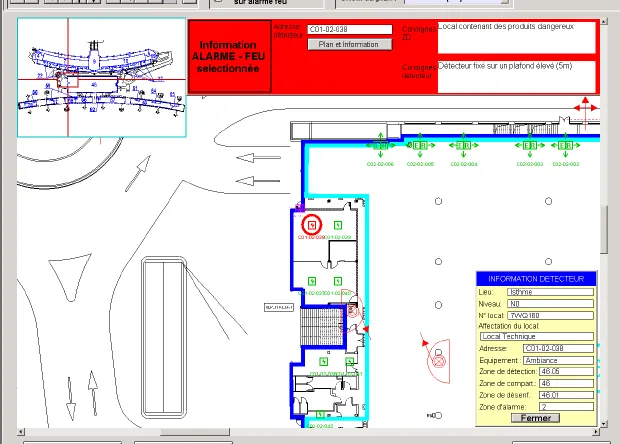
Task: Click the horizontal scrollbar right arrow
Action: coord(596,432)
